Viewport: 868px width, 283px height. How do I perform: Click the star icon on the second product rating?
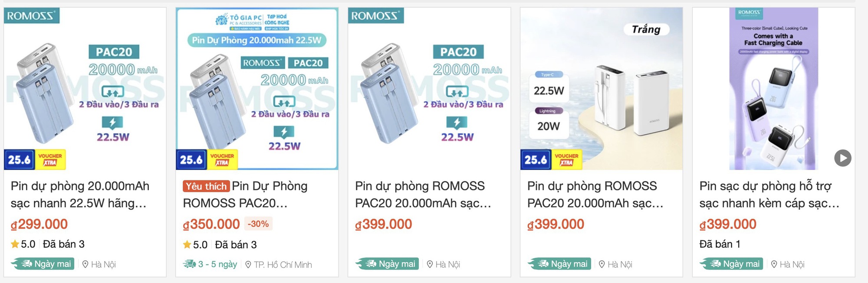pyautogui.click(x=187, y=245)
